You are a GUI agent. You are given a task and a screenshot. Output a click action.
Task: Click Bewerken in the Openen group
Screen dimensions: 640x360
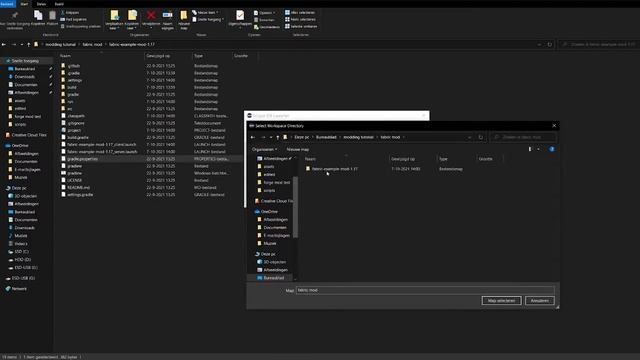pyautogui.click(x=264, y=20)
